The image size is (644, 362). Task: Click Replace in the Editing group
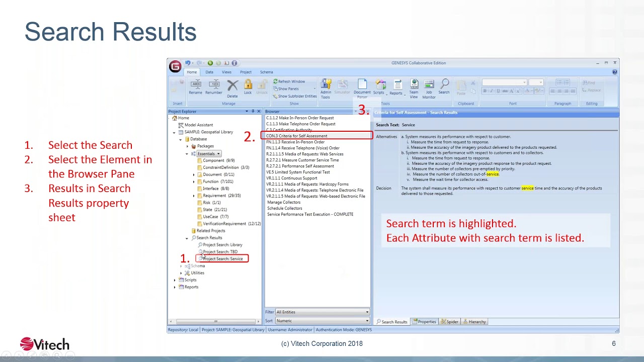coord(591,90)
